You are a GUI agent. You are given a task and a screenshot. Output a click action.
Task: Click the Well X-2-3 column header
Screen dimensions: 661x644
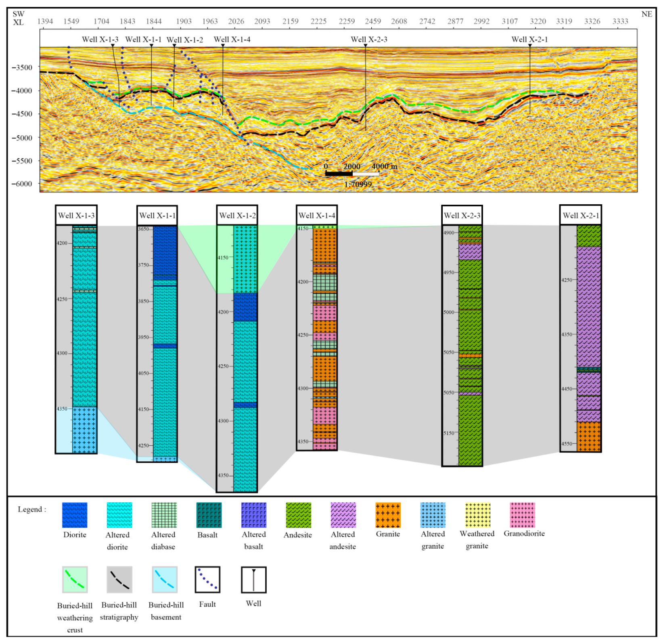click(462, 215)
